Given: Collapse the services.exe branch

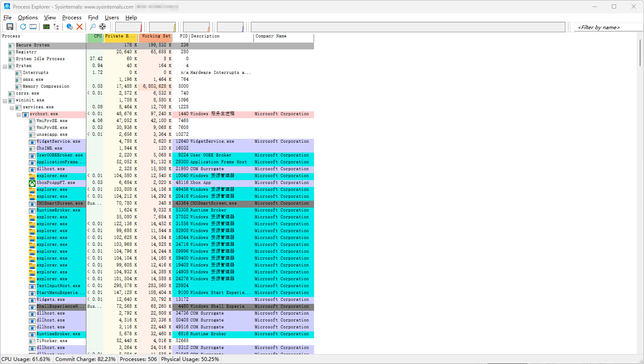Looking at the screenshot, I should (x=12, y=107).
